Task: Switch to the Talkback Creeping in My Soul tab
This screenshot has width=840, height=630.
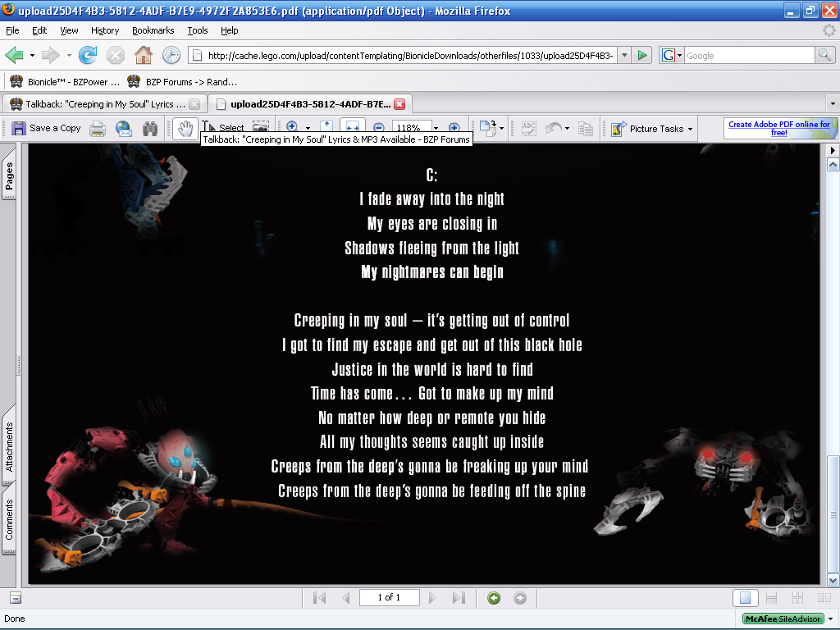Action: tap(104, 104)
